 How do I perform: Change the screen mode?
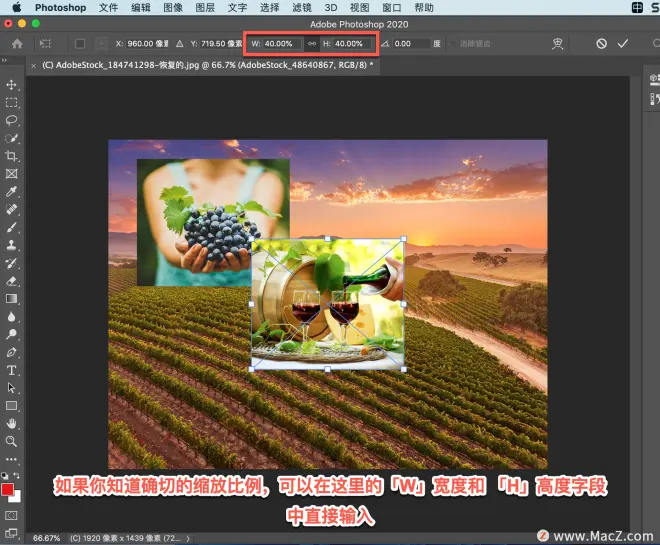pyautogui.click(x=11, y=533)
